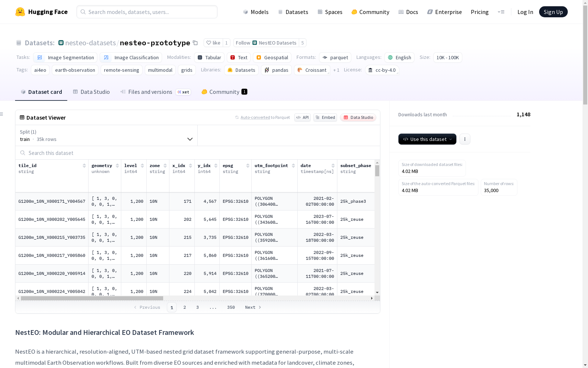Click the heart like icon
The width and height of the screenshot is (588, 368).
pyautogui.click(x=209, y=43)
